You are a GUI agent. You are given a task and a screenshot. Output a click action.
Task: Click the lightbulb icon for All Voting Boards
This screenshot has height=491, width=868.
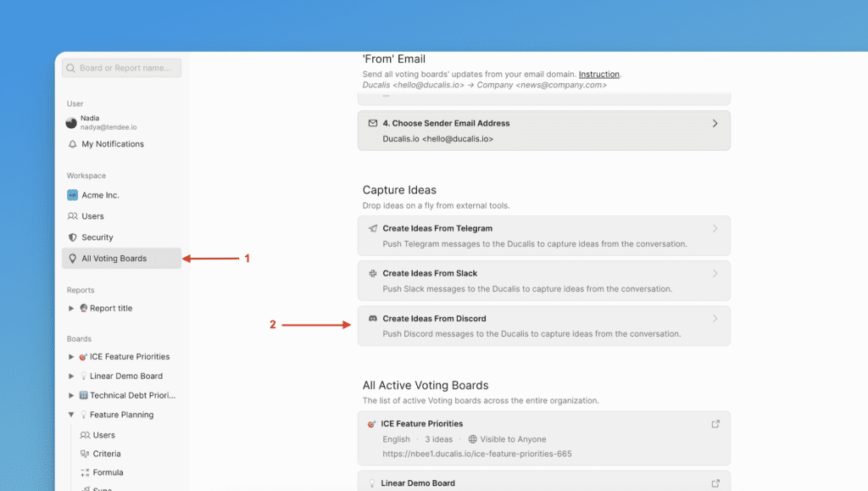point(72,259)
